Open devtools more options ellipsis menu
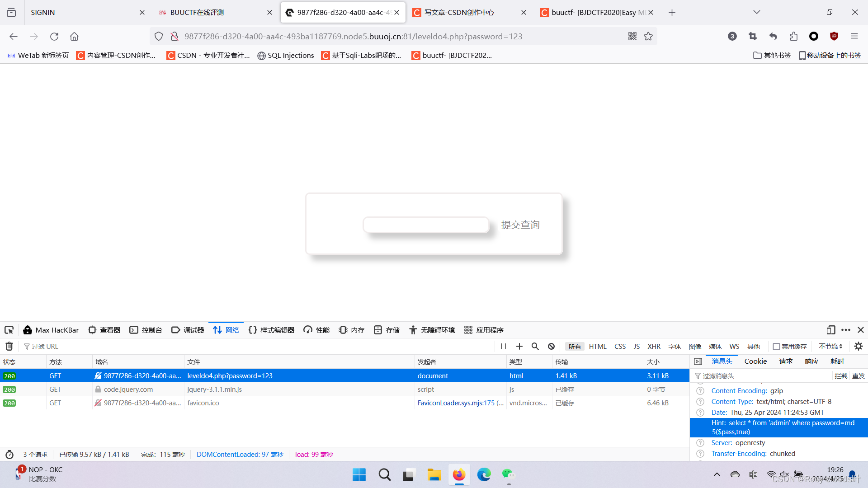 pos(846,330)
